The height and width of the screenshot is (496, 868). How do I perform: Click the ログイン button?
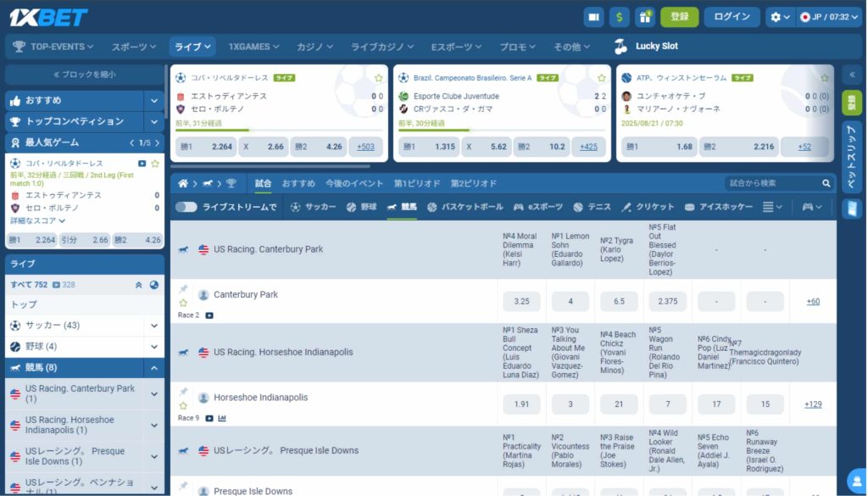coord(732,17)
